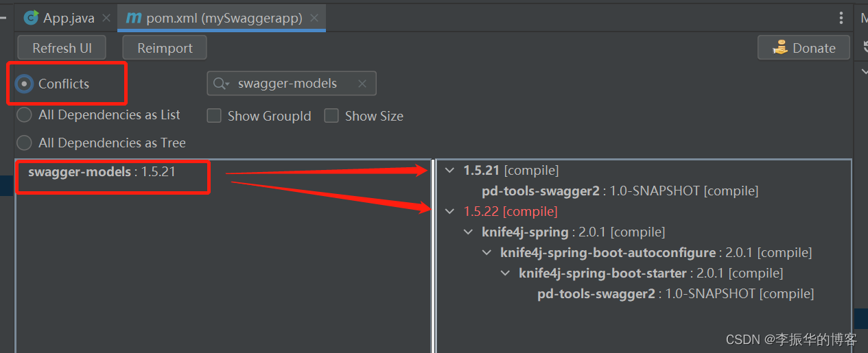Collapse the 1.5.22 [compile] node
Viewport: 868px width, 353px height.
click(x=449, y=211)
